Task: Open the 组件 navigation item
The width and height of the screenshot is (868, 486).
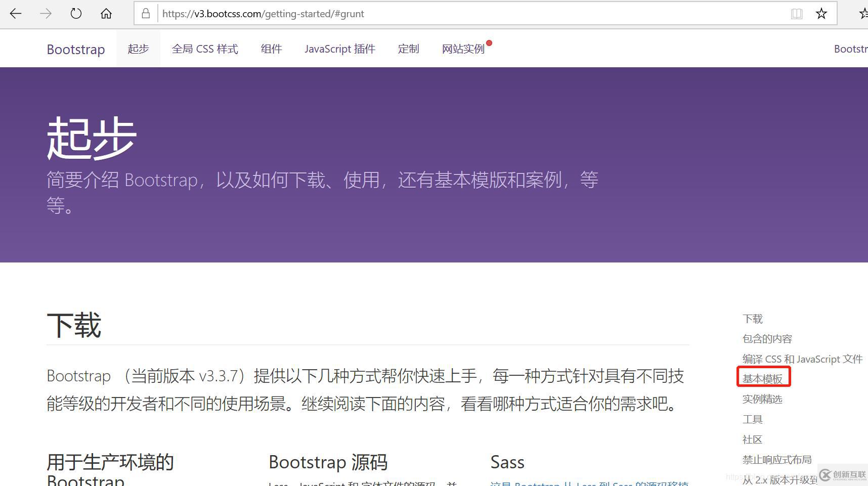Action: (271, 49)
